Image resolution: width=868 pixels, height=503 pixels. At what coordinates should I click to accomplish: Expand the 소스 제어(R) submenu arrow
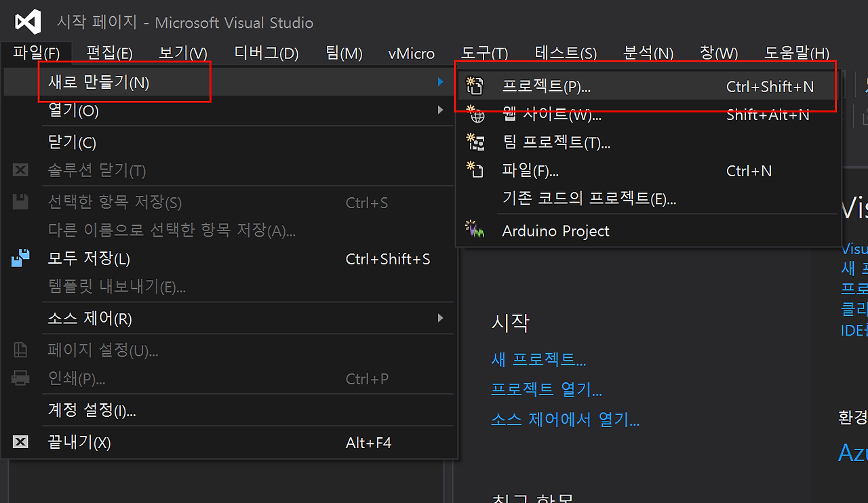click(x=441, y=318)
